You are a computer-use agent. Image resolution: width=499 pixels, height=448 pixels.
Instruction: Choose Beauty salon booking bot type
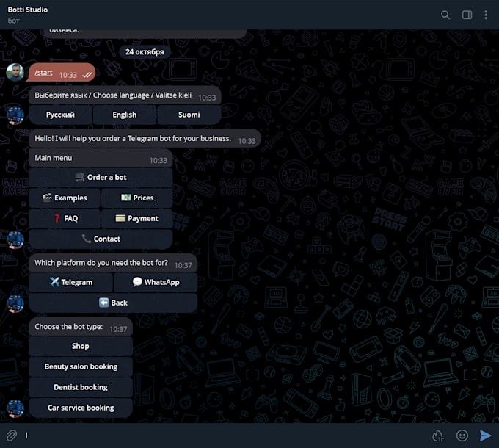point(81,366)
